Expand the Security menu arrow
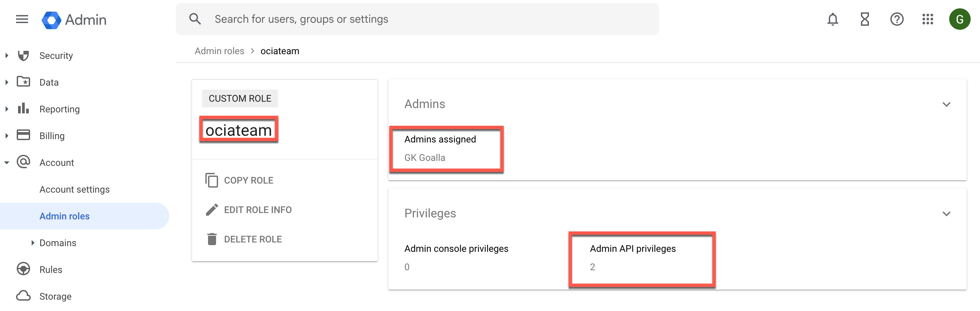This screenshot has width=980, height=311. (x=7, y=56)
